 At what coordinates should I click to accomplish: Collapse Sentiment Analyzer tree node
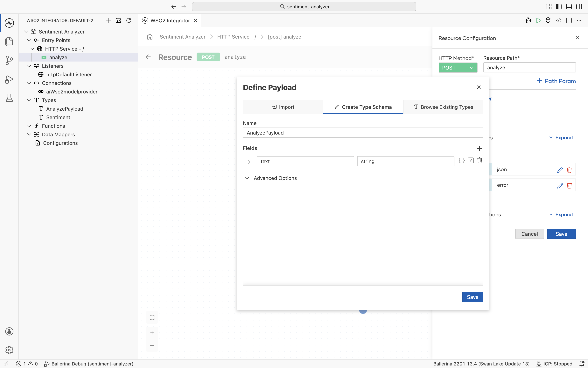coord(26,32)
